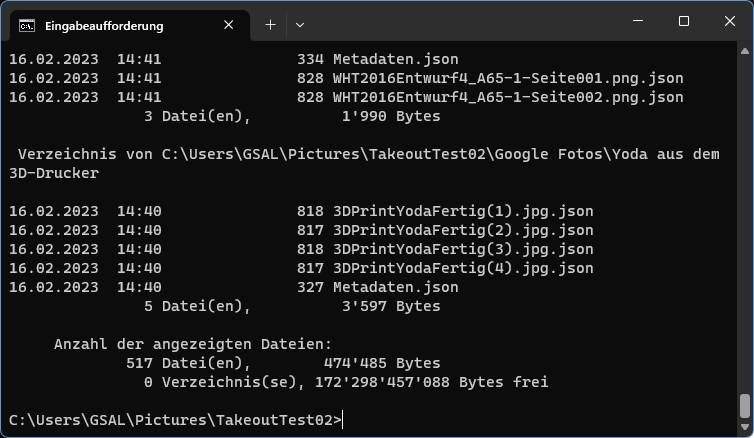Click the prompt line ending in TakeoutTest02>
The width and height of the screenshot is (754, 438).
click(175, 420)
